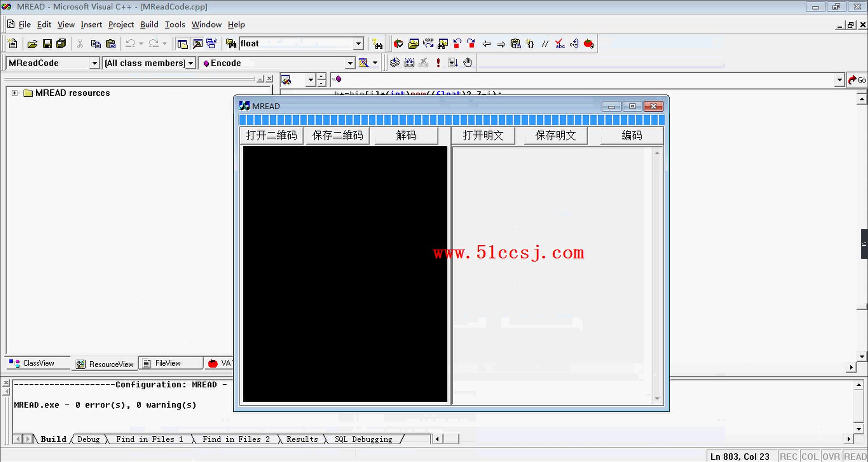The width and height of the screenshot is (868, 462).
Task: Switch to the FileView tab
Action: 170,363
